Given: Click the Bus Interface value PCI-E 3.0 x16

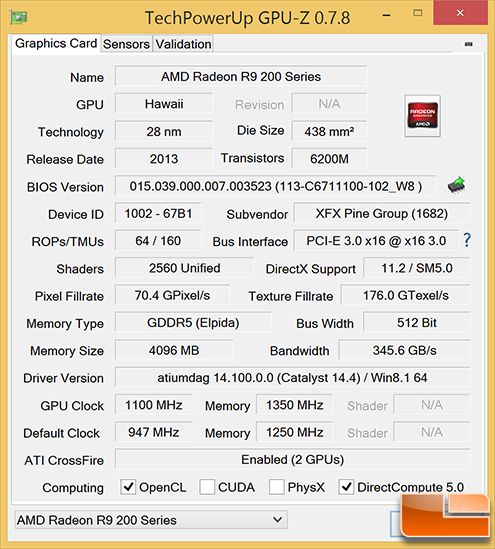Looking at the screenshot, I should click(x=376, y=241).
